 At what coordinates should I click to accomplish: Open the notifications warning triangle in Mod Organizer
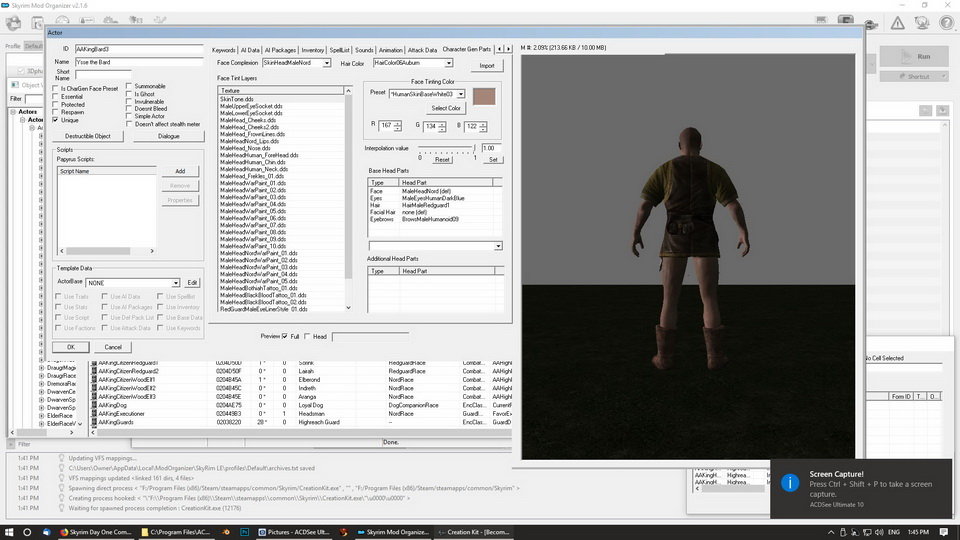pyautogui.click(x=897, y=23)
